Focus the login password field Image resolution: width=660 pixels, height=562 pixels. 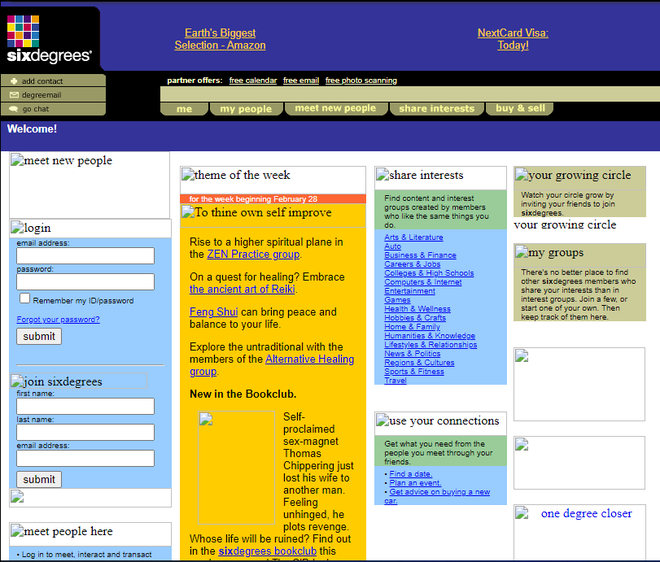[x=85, y=282]
